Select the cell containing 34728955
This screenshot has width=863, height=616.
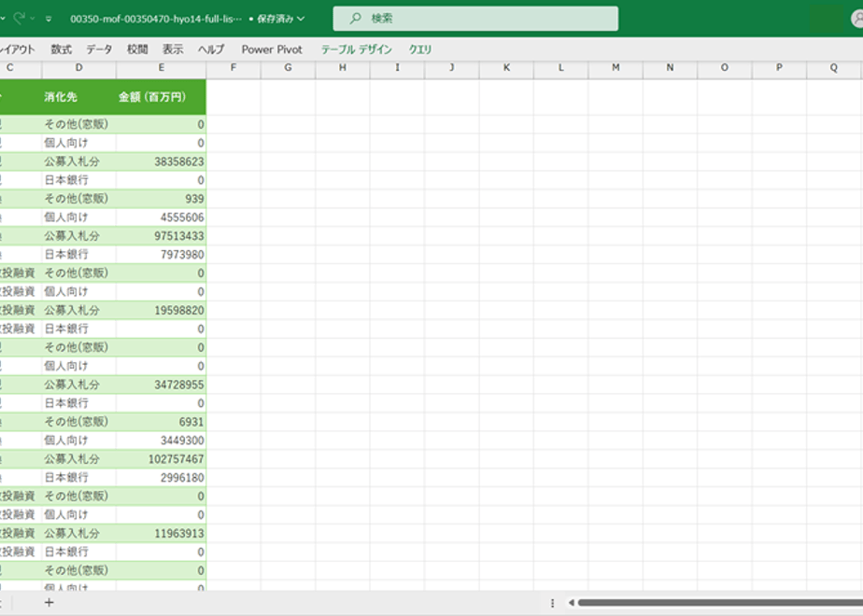[x=162, y=385]
